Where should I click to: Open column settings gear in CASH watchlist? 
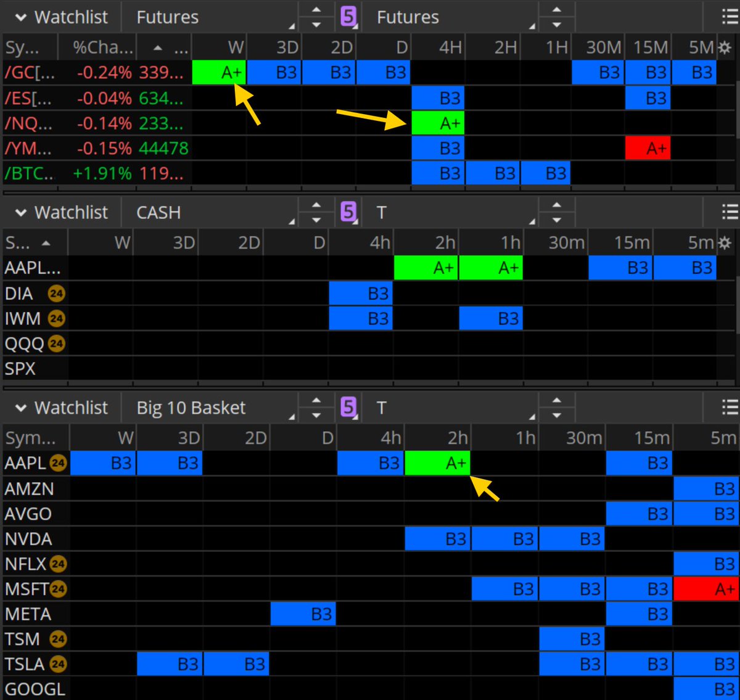(x=725, y=242)
